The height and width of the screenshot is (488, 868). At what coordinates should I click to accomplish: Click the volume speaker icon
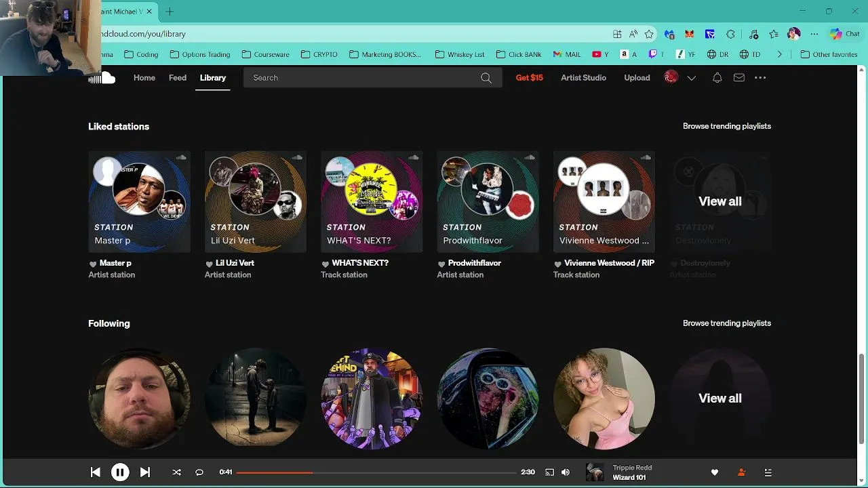click(566, 472)
